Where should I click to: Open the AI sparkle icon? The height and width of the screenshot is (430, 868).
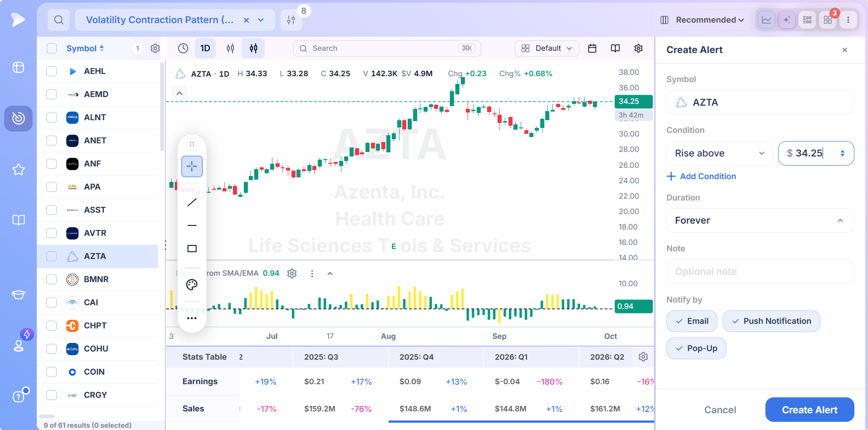point(787,20)
